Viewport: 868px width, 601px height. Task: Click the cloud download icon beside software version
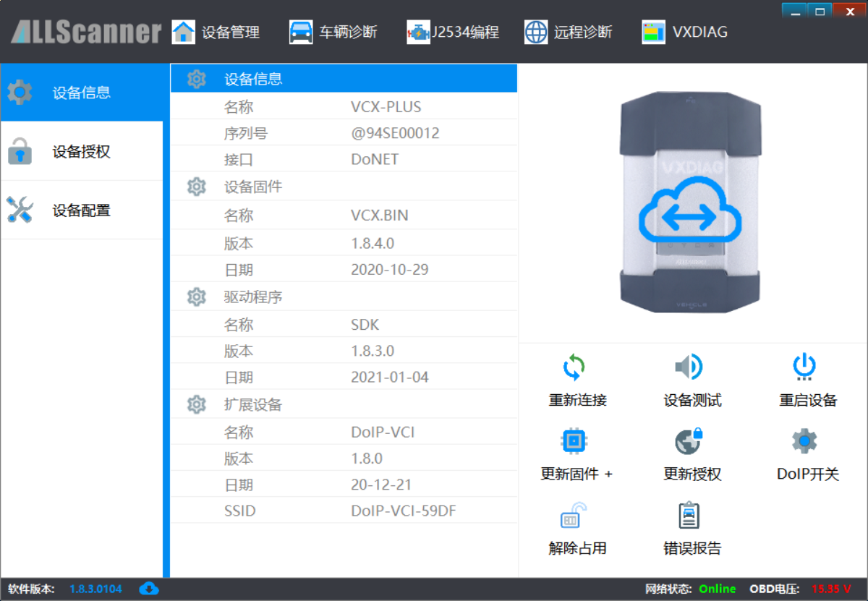pos(149,588)
